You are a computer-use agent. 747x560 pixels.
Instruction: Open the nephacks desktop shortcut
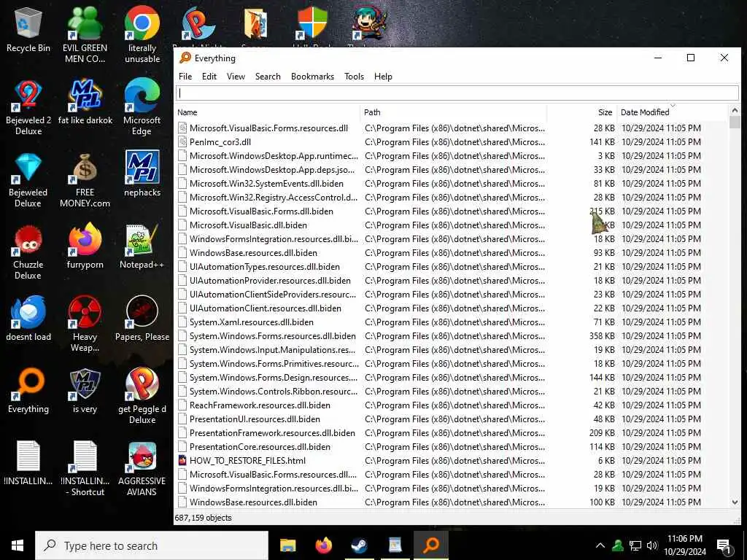tap(142, 174)
